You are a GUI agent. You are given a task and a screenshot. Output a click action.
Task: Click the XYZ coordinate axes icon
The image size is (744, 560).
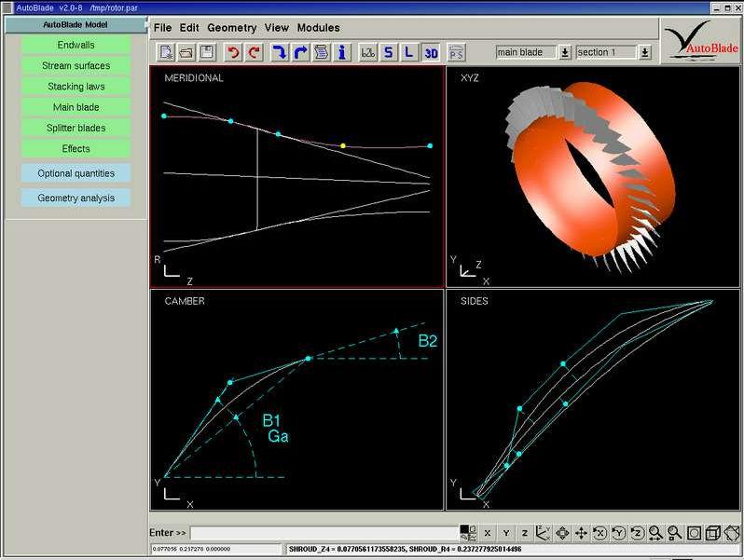pyautogui.click(x=543, y=534)
